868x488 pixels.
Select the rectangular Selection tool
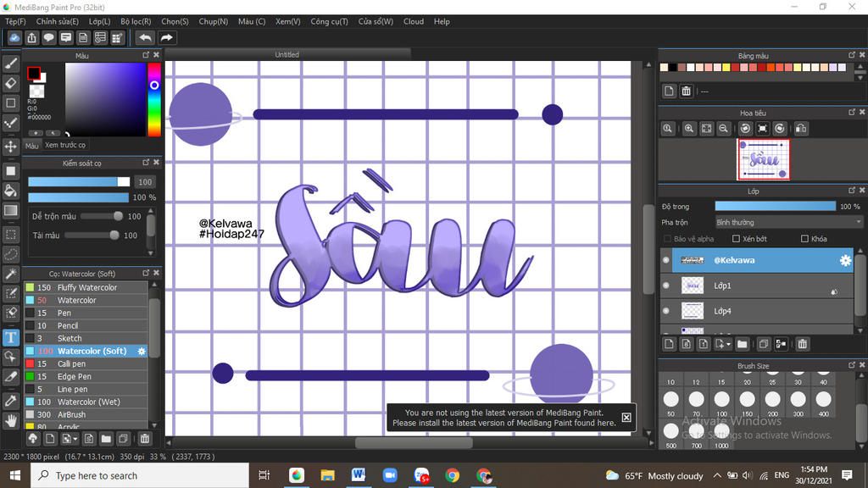10,235
